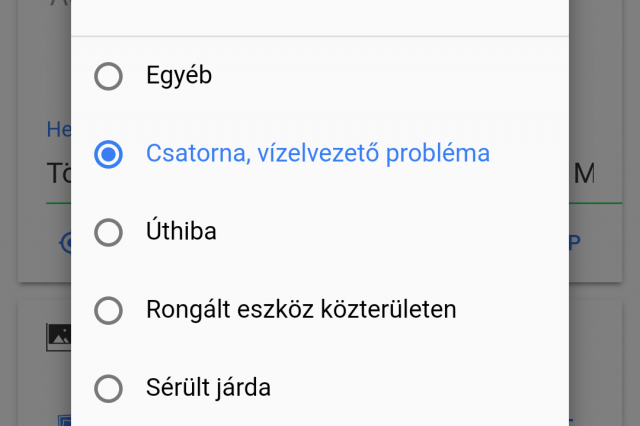
Task: Click the blue 'P' button text at right
Action: click(575, 243)
